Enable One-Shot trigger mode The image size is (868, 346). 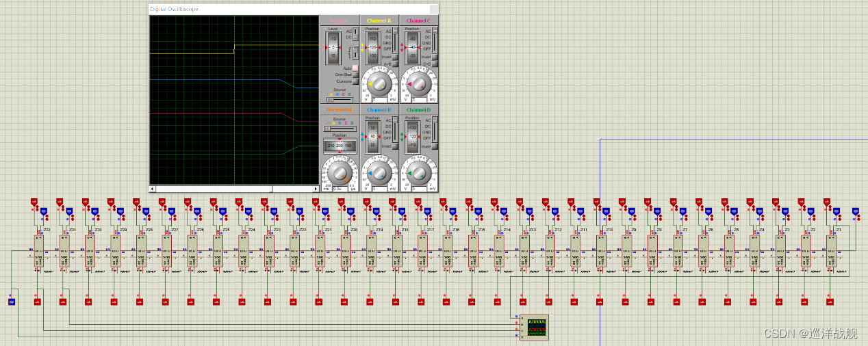tap(355, 75)
